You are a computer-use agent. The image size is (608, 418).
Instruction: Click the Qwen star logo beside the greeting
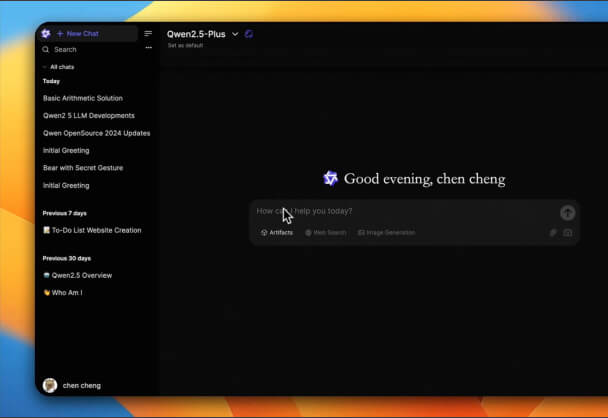pos(331,179)
